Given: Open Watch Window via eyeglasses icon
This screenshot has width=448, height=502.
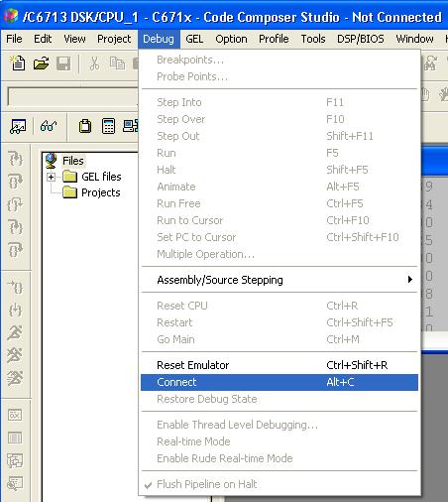Looking at the screenshot, I should (49, 126).
